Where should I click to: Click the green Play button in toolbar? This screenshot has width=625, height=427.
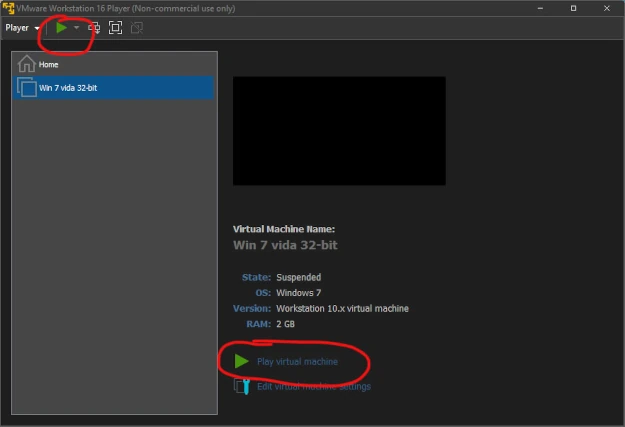[61, 28]
